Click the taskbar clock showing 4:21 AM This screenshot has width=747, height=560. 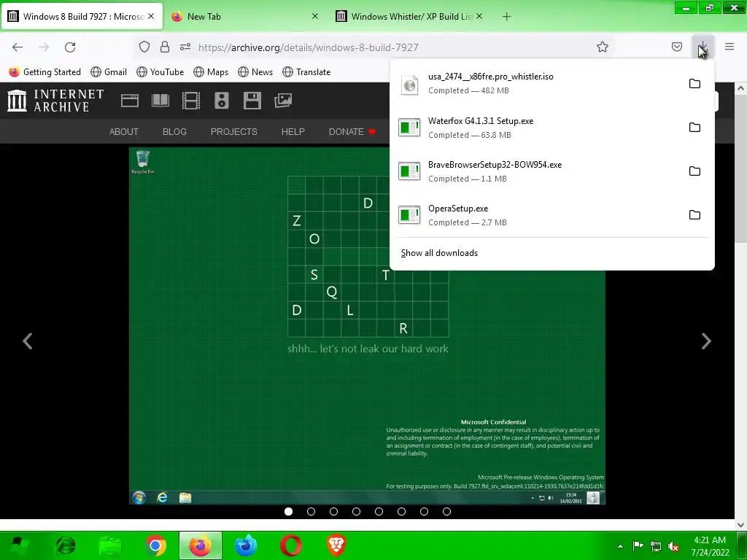(x=710, y=546)
